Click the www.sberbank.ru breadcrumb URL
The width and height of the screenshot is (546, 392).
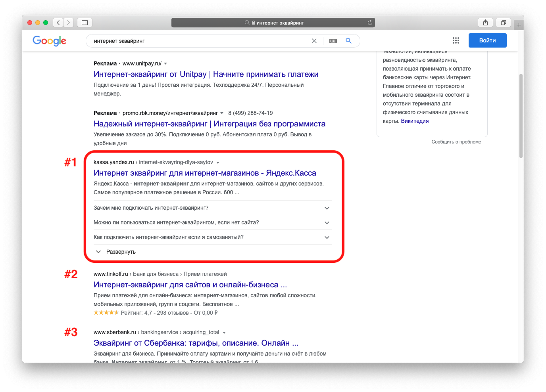pyautogui.click(x=115, y=332)
